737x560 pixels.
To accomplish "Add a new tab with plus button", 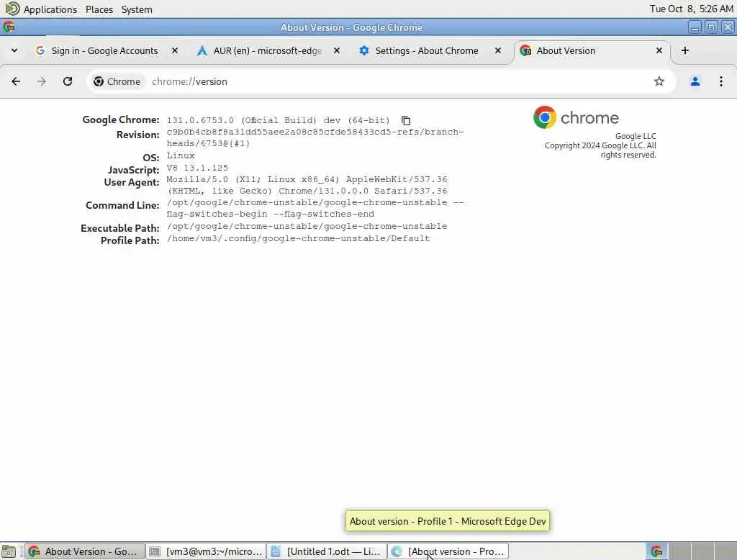I will click(685, 50).
